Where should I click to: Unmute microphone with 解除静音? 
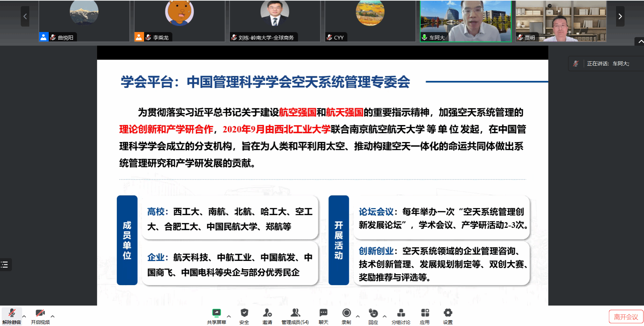pos(12,313)
